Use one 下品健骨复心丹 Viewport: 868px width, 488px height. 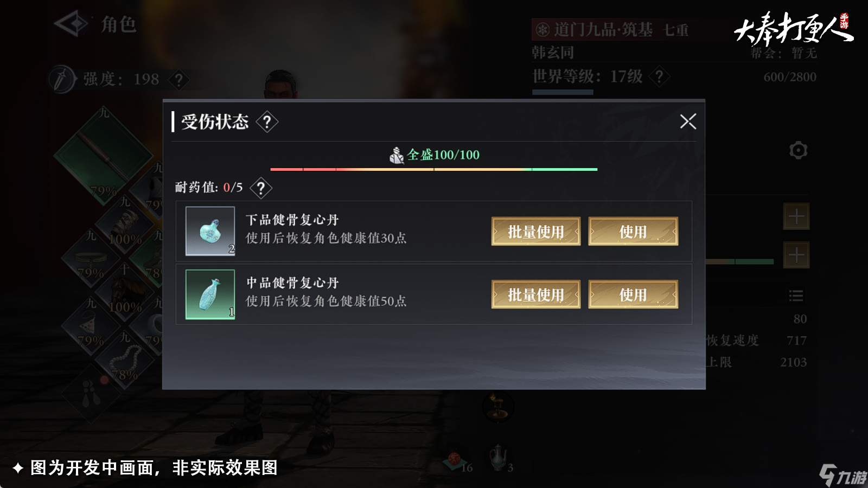click(633, 232)
